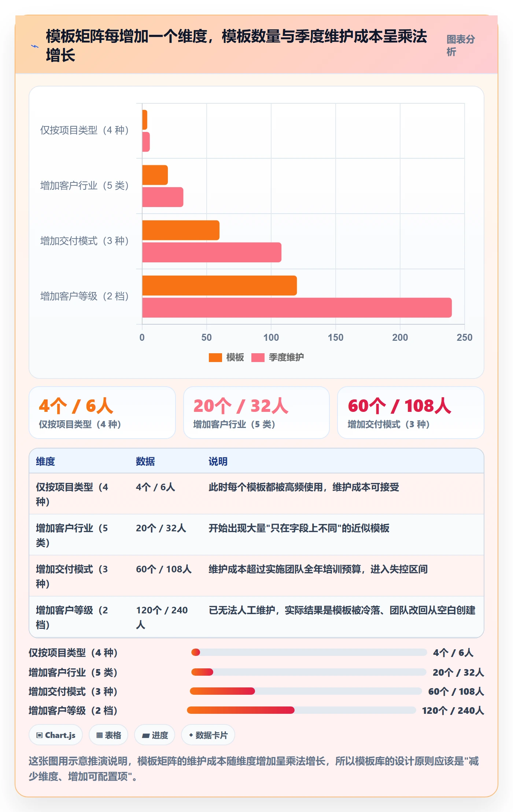
Task: Click the diamond icon in 数据卡片 chip
Action: pyautogui.click(x=191, y=735)
